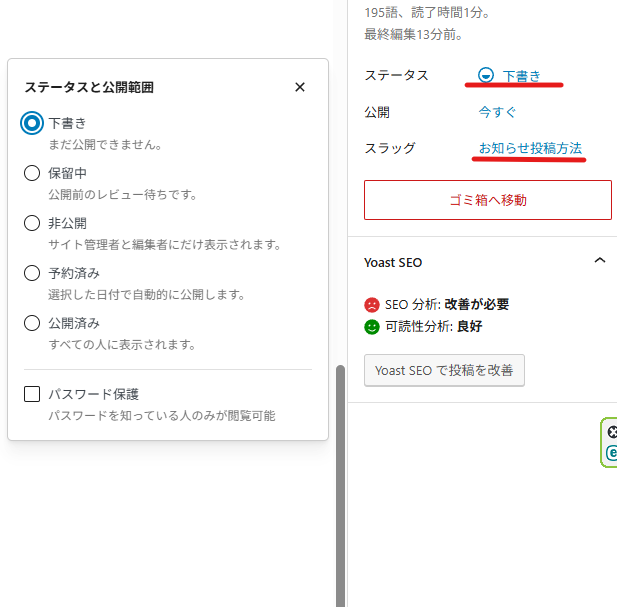Select the 予約済み radio option
This screenshot has width=617, height=607.
[32, 273]
